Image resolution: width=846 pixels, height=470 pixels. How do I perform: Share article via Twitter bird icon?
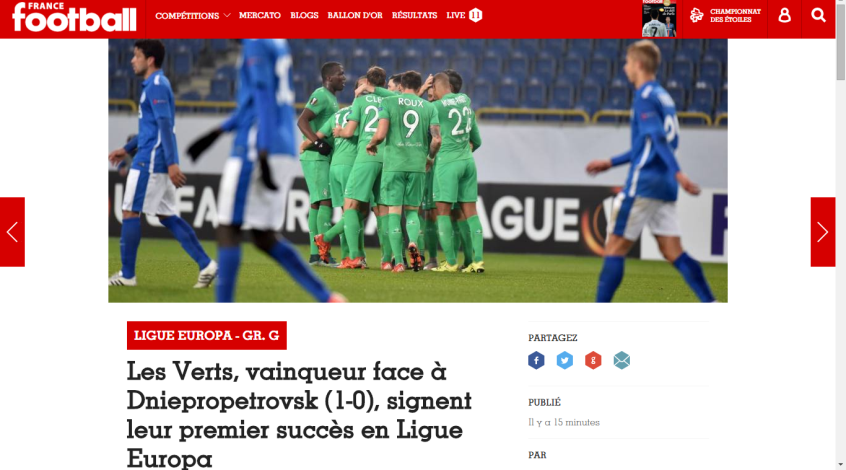point(564,360)
